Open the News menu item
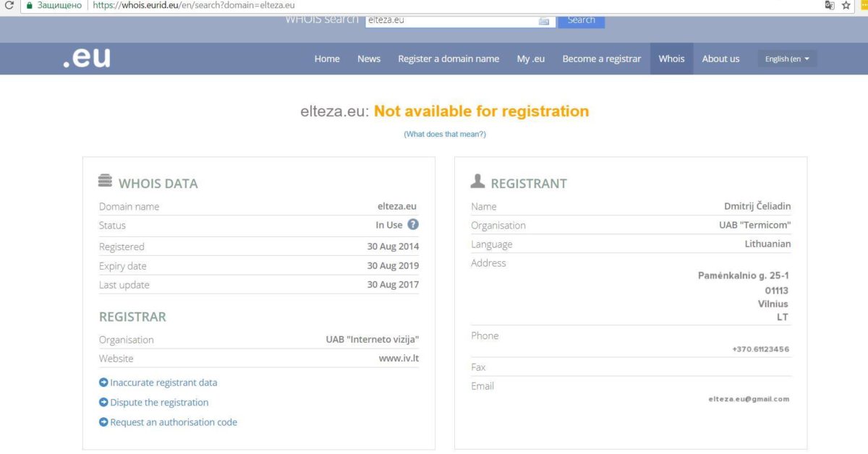Screen dimensions: 868x454 (369, 59)
